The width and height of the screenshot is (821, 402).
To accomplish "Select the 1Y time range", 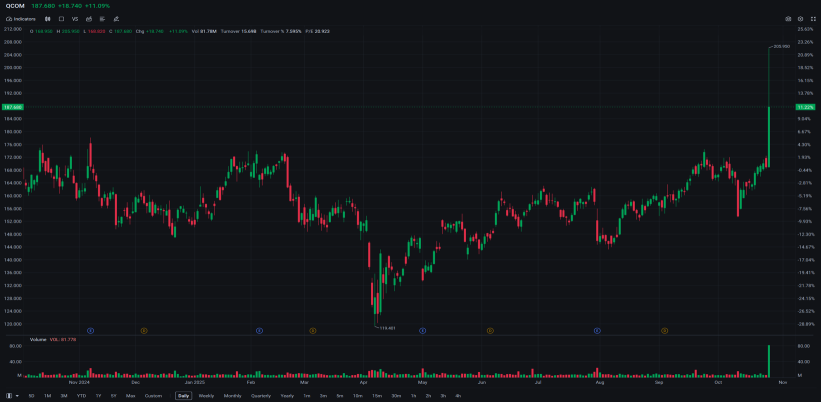I will pos(98,396).
